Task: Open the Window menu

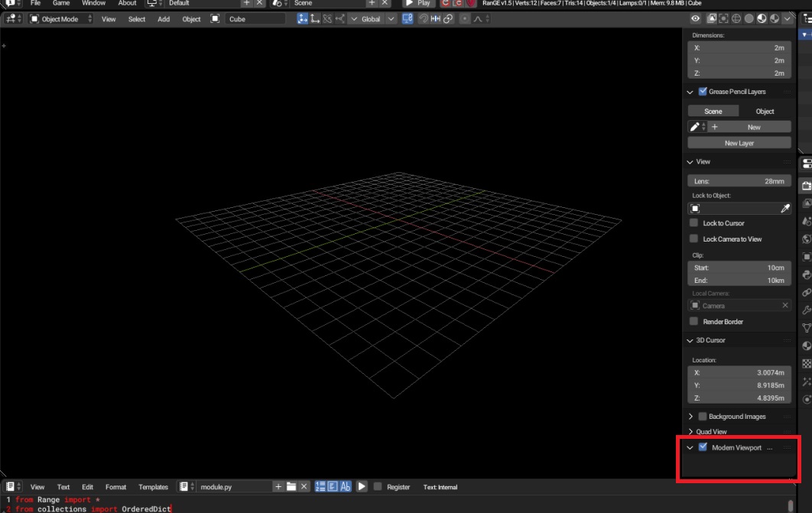Action: point(94,3)
